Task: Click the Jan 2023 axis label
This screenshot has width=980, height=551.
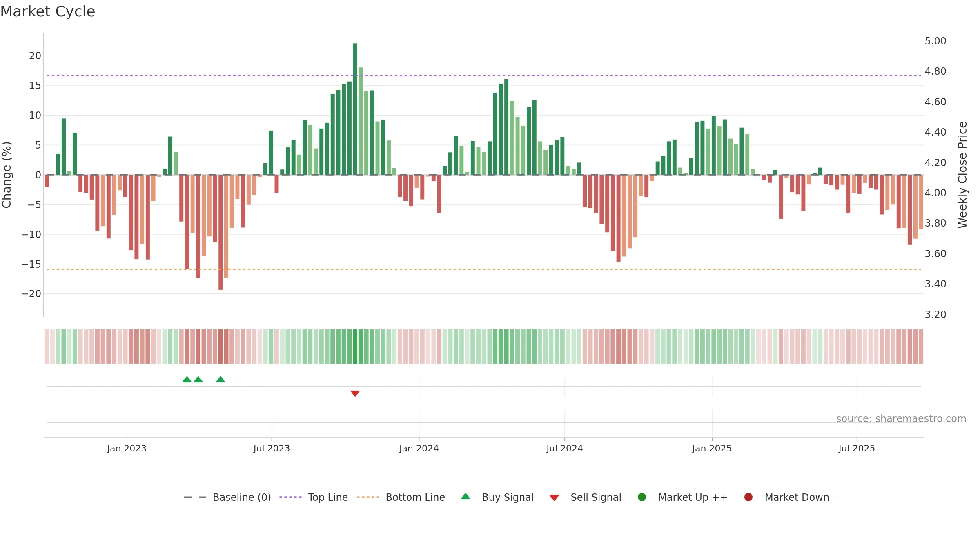Action: click(x=127, y=448)
